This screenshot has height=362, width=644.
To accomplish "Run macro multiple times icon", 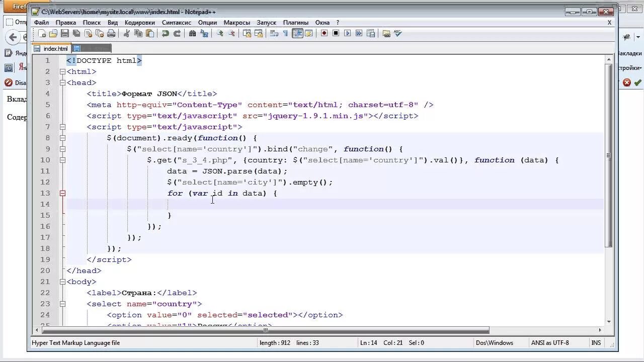I will (359, 34).
